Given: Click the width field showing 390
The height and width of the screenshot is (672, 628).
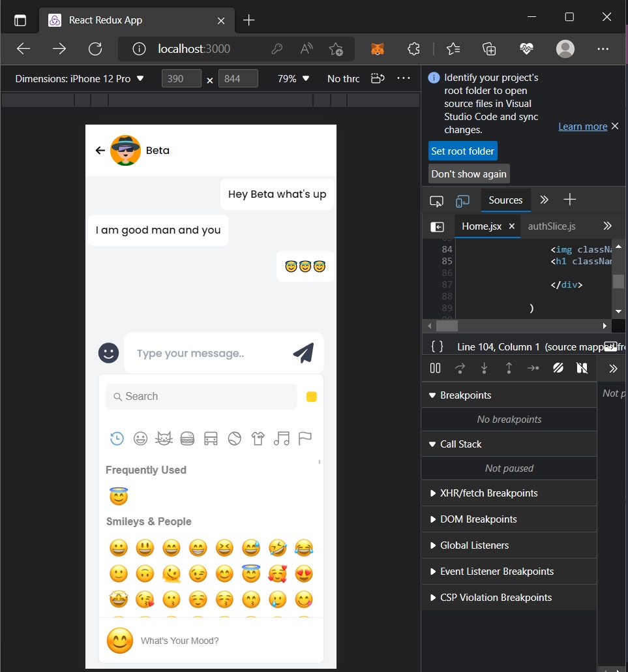Looking at the screenshot, I should 181,78.
